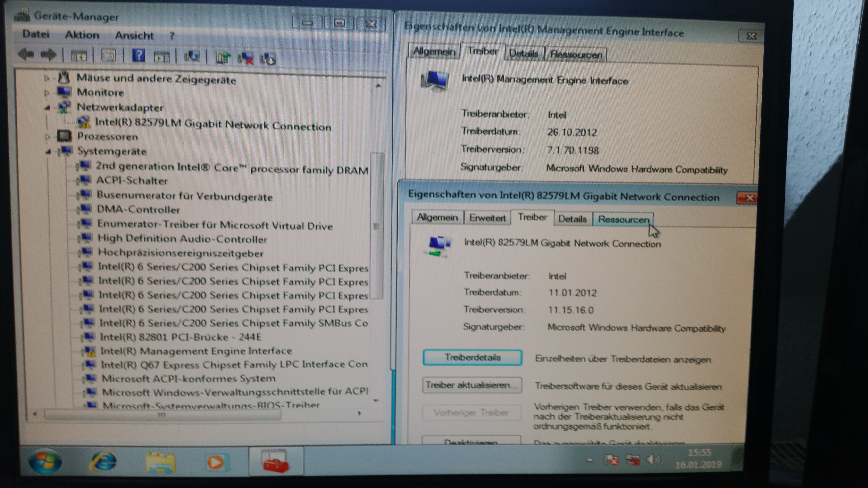Screen dimensions: 868x488
Task: Collapse the Systemgeräte tree node
Action: (48, 152)
